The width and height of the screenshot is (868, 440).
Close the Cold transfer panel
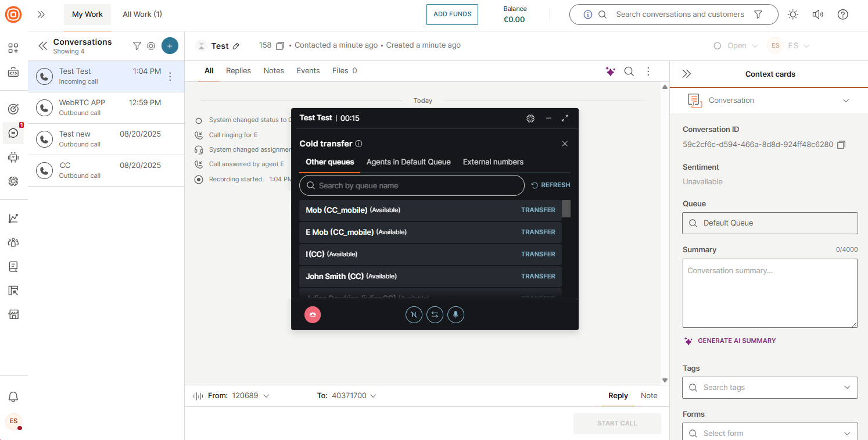click(x=565, y=144)
